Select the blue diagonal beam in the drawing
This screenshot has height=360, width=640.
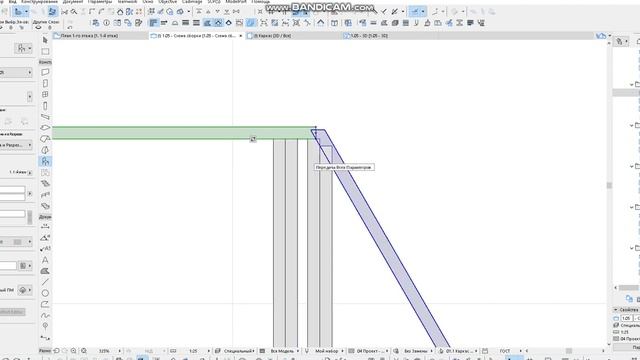[380, 237]
